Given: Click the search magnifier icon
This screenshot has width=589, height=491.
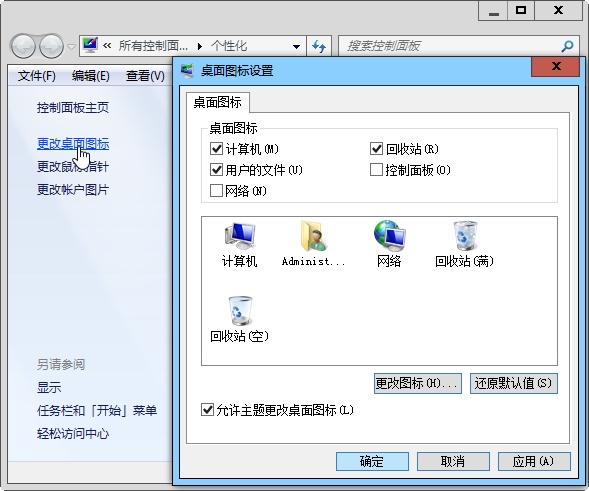Looking at the screenshot, I should 567,46.
